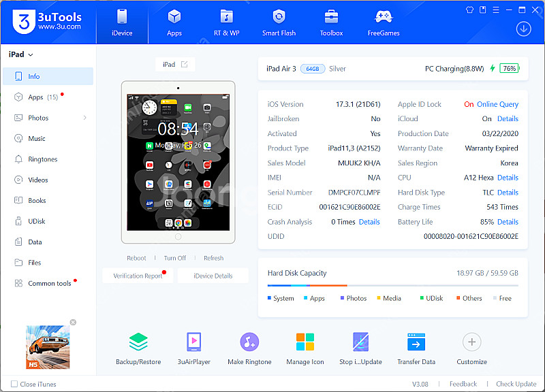Open the Smart Flash section

pos(279,23)
